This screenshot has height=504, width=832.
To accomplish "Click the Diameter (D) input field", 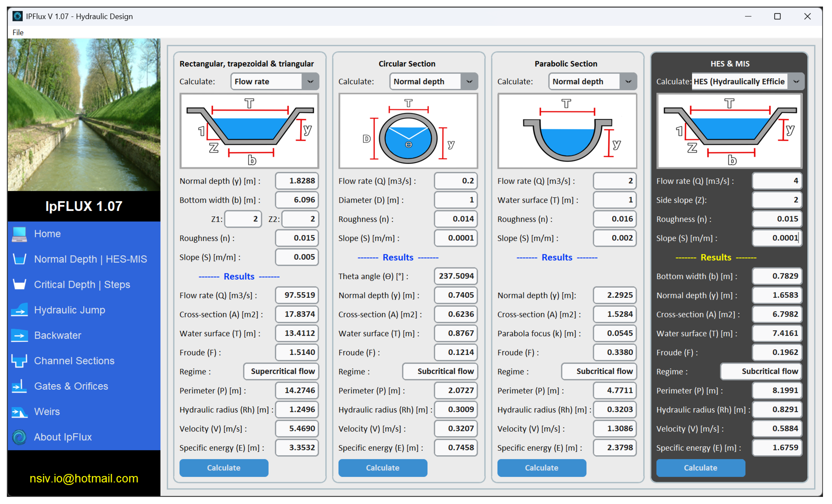I will tap(455, 200).
